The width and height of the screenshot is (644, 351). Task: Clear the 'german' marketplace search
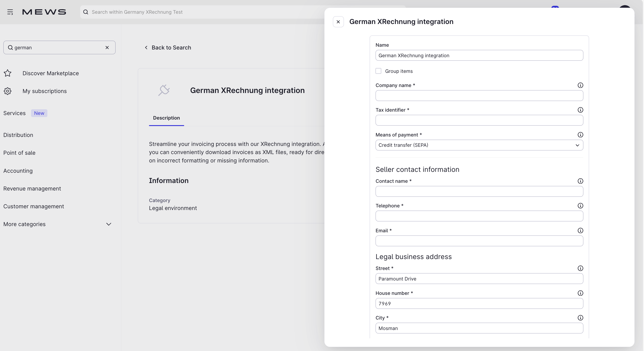click(x=107, y=48)
